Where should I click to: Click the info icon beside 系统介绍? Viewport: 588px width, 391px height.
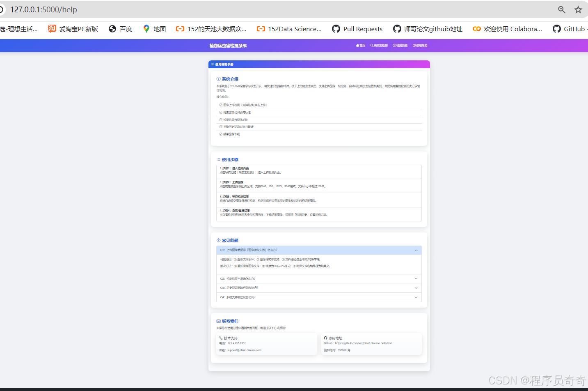coord(218,79)
